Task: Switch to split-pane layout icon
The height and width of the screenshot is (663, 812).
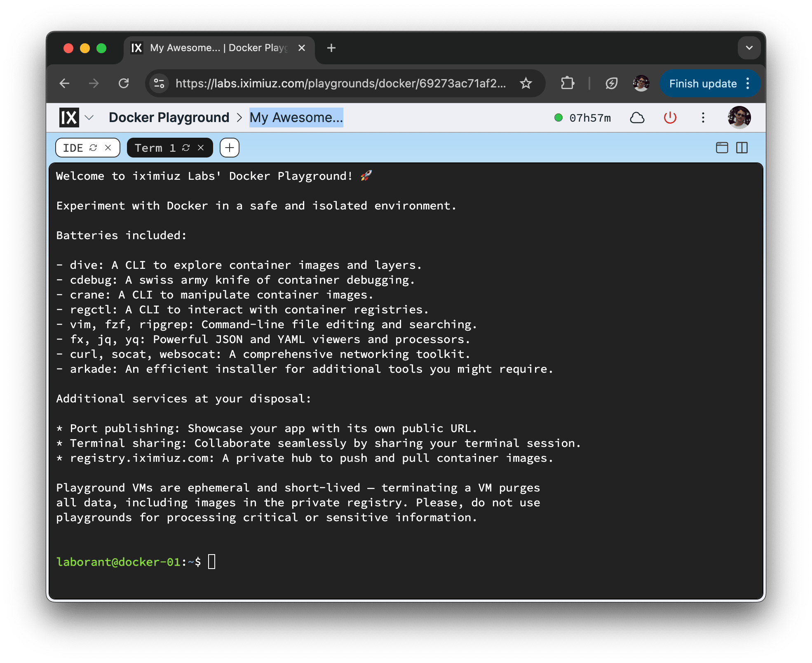Action: 742,148
